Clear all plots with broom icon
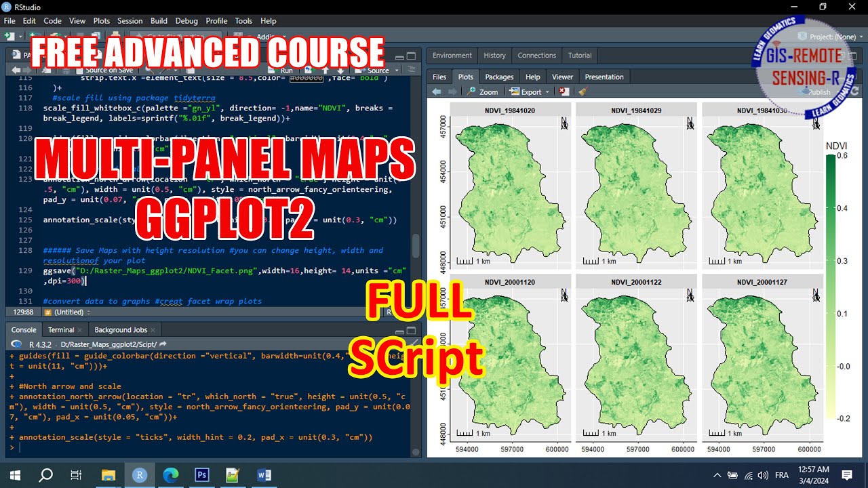The height and width of the screenshot is (488, 868). click(583, 91)
